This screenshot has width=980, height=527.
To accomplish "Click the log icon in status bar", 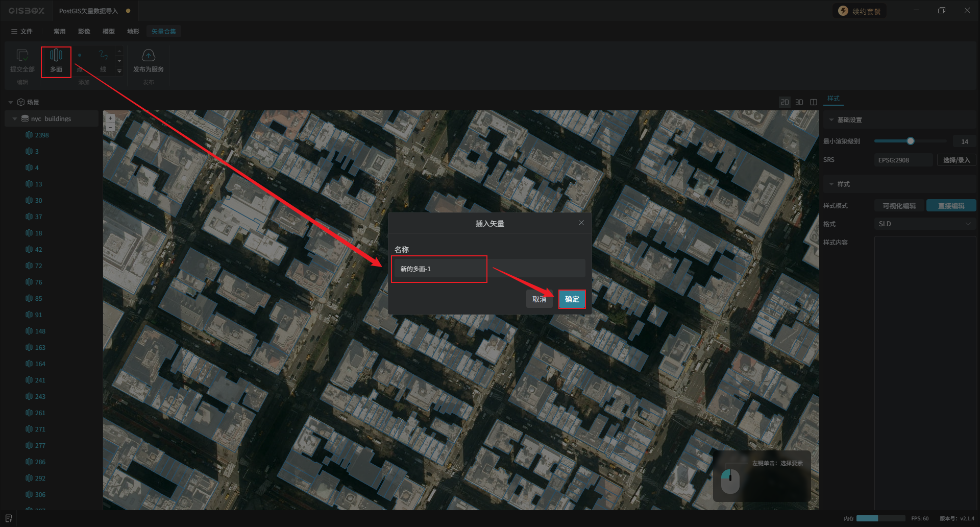I will pos(9,518).
